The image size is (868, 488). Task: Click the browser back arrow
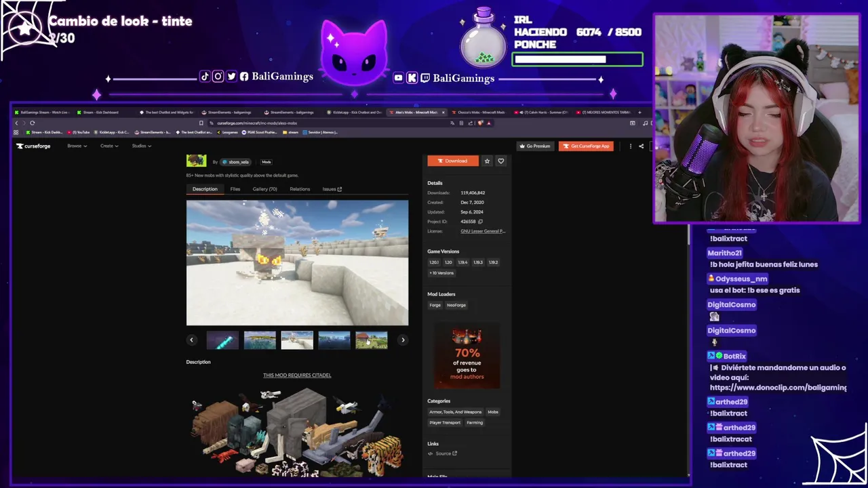pyautogui.click(x=16, y=123)
